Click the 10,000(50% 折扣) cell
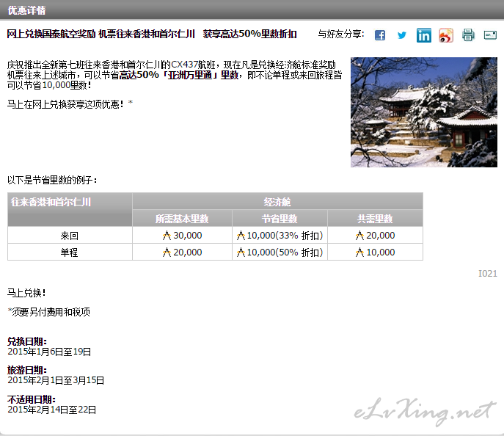 pos(280,252)
